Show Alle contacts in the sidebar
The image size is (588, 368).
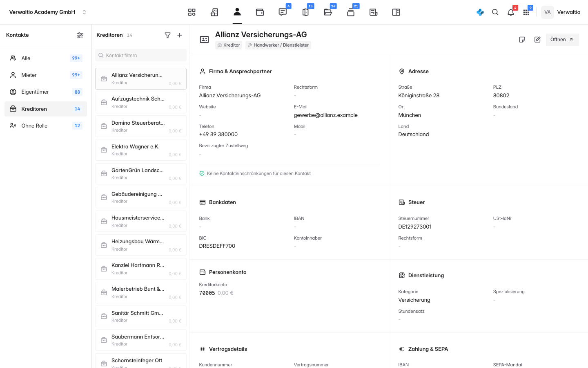point(46,58)
